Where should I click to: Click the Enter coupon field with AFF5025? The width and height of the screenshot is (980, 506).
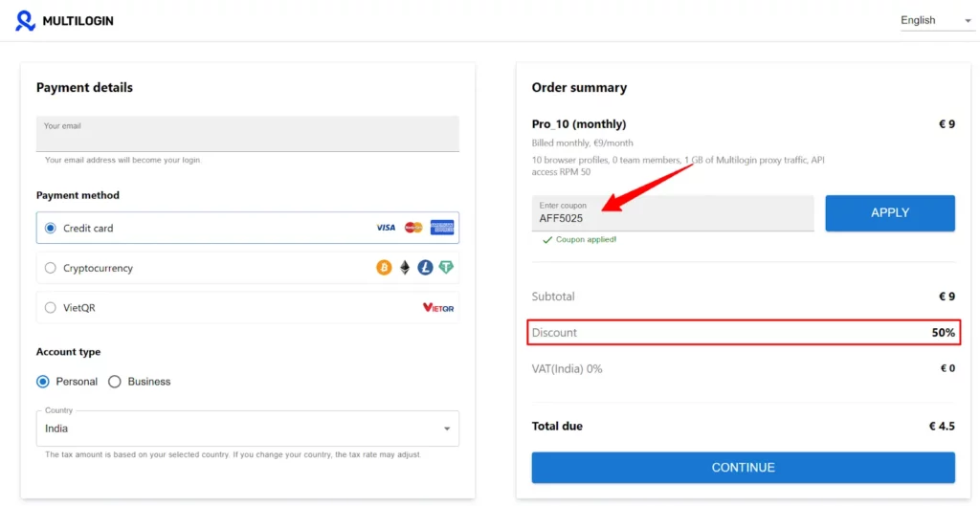(673, 213)
